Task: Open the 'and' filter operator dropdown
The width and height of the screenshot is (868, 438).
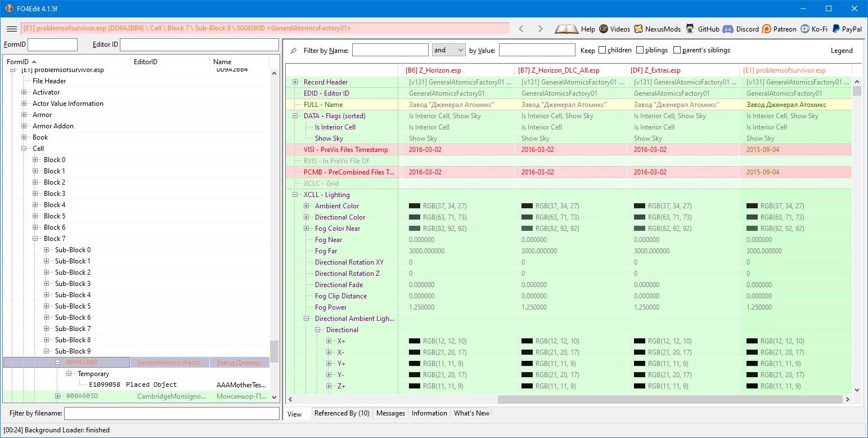Action: point(448,50)
